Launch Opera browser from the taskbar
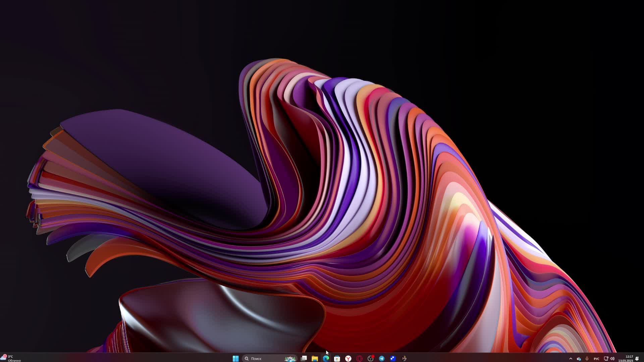 [x=360, y=358]
